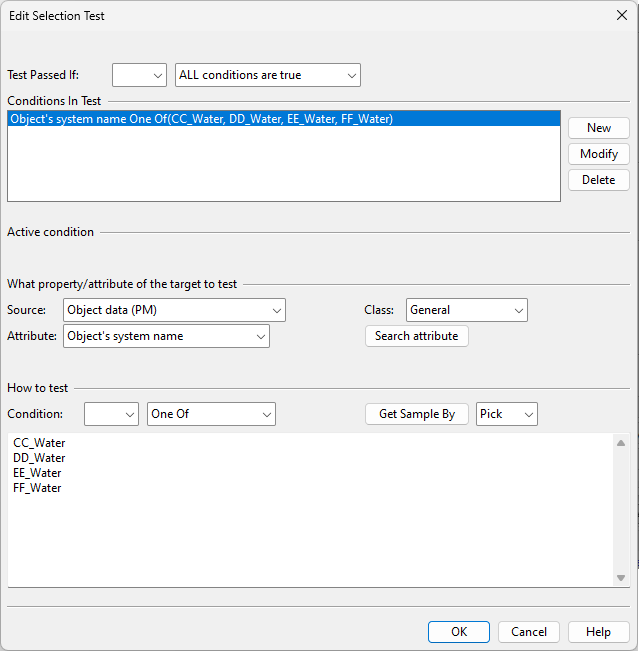Image resolution: width=639 pixels, height=651 pixels.
Task: Click the scroll up arrow in values list
Action: (620, 443)
